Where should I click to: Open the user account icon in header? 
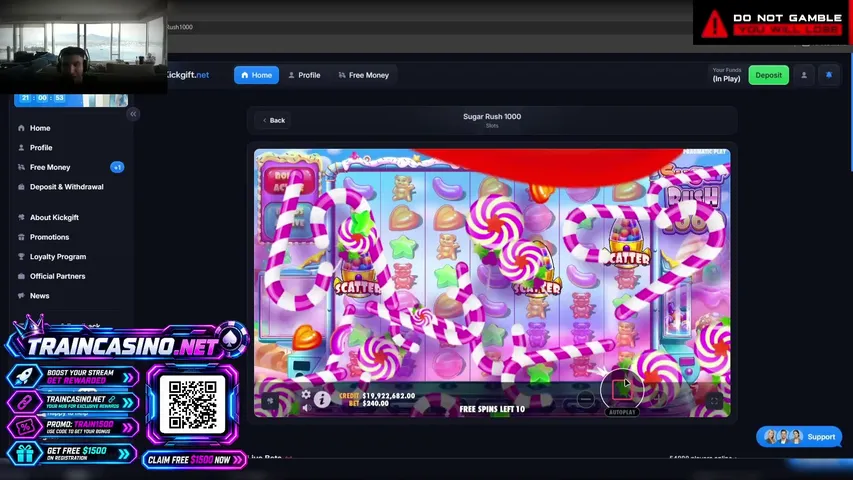[803, 75]
